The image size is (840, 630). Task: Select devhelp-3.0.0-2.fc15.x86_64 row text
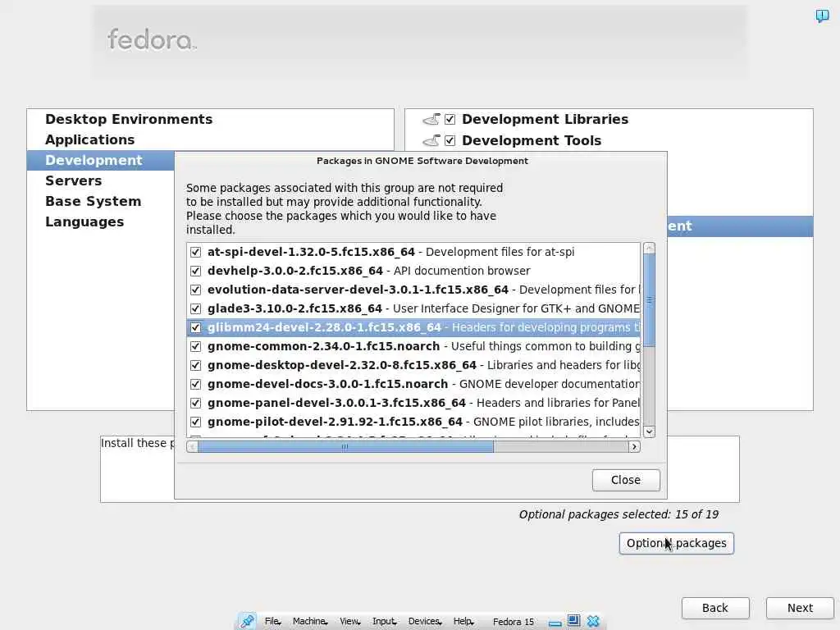tap(295, 271)
